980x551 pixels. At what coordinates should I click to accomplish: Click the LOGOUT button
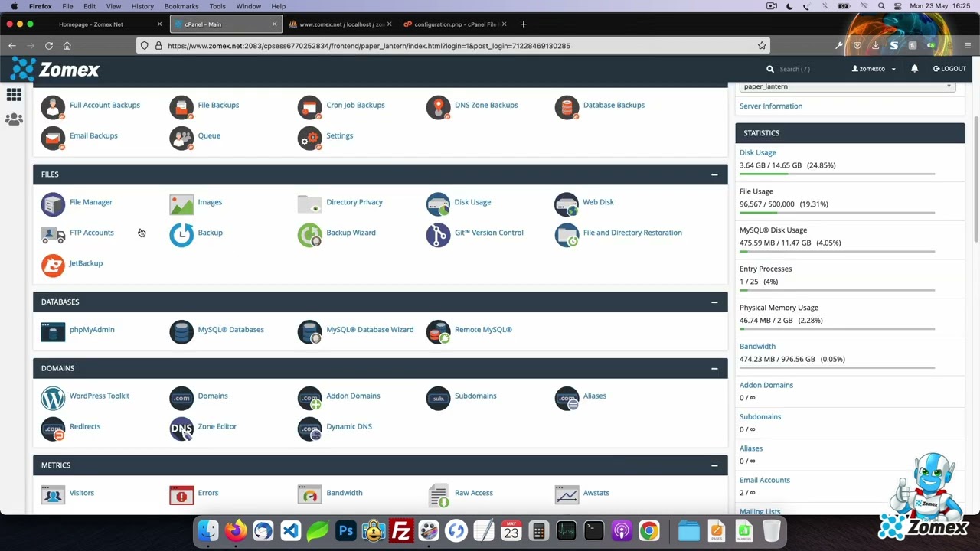pos(949,69)
